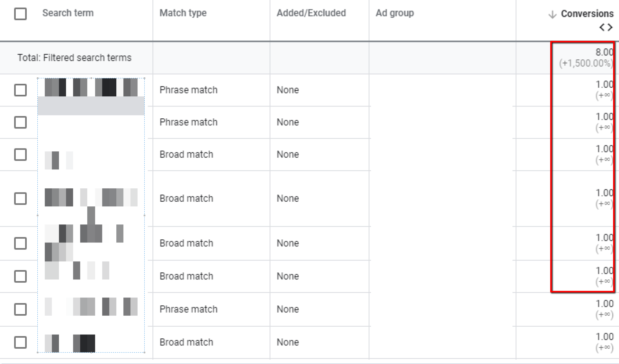Click the sort arrow beside Conversions

click(x=552, y=15)
